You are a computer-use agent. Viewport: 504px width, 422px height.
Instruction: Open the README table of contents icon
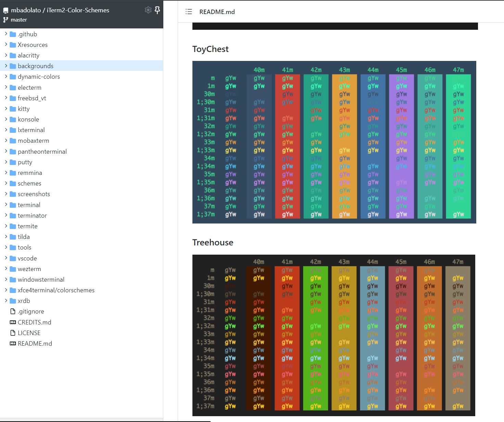(x=189, y=12)
